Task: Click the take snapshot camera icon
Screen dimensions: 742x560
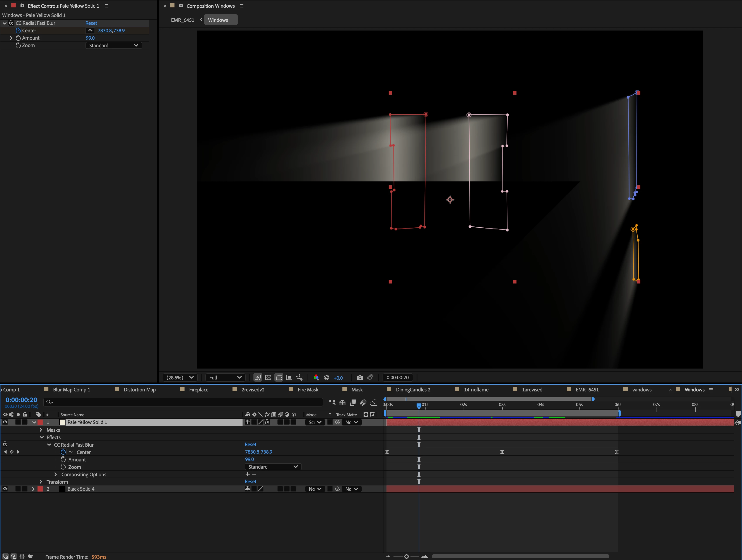Action: [360, 377]
